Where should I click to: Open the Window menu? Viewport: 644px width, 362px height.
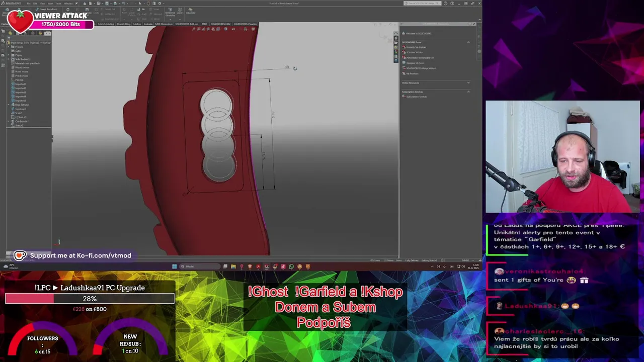(x=68, y=4)
